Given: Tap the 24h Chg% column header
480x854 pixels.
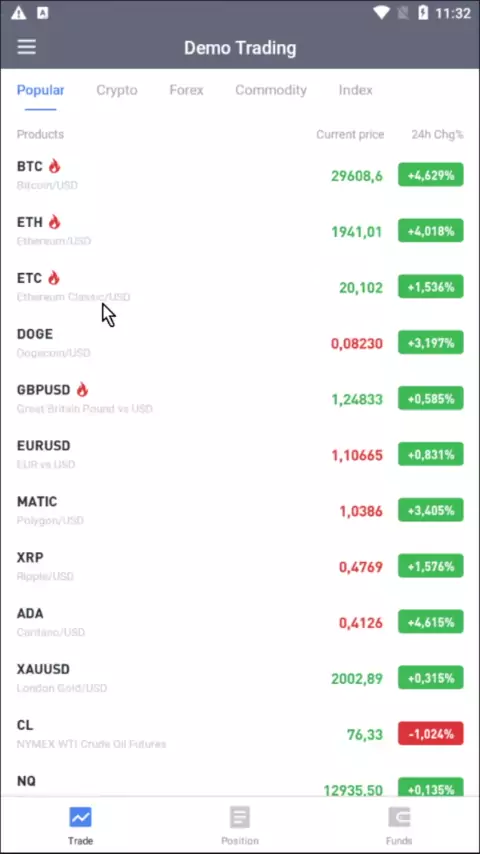Looking at the screenshot, I should [438, 135].
